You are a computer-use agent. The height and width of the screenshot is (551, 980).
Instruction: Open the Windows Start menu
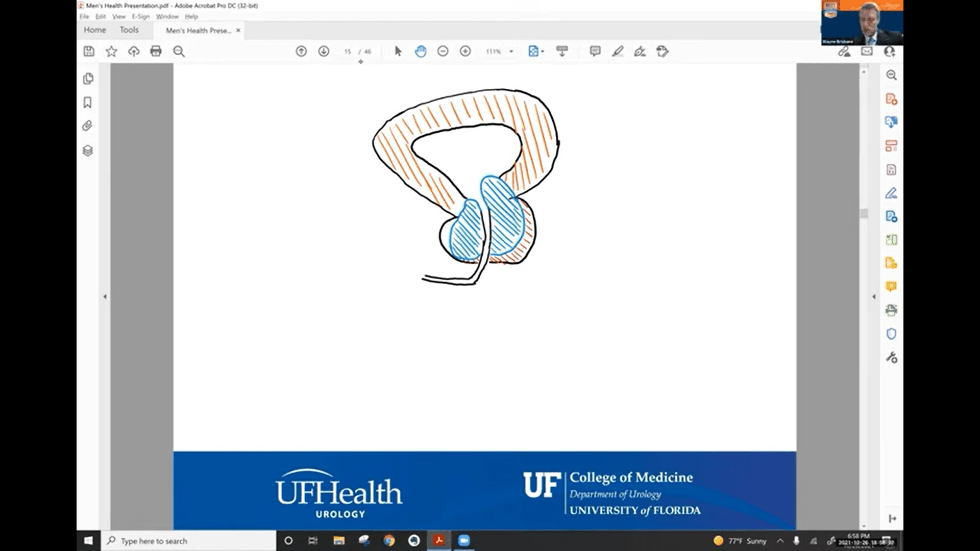[x=88, y=541]
